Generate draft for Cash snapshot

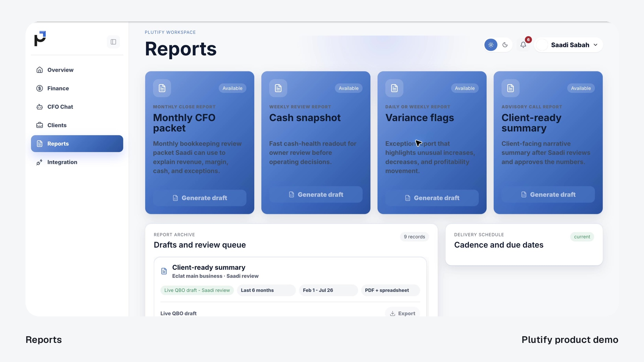(316, 194)
